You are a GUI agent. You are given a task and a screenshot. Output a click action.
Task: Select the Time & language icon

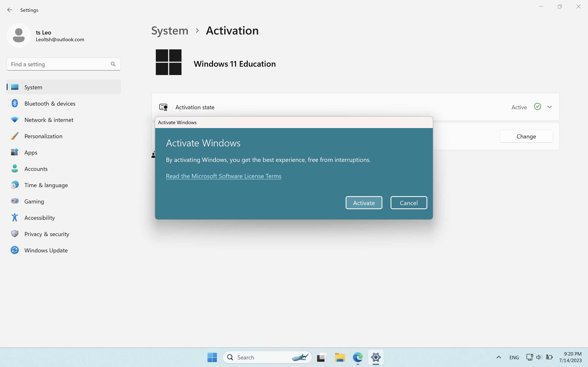click(14, 185)
